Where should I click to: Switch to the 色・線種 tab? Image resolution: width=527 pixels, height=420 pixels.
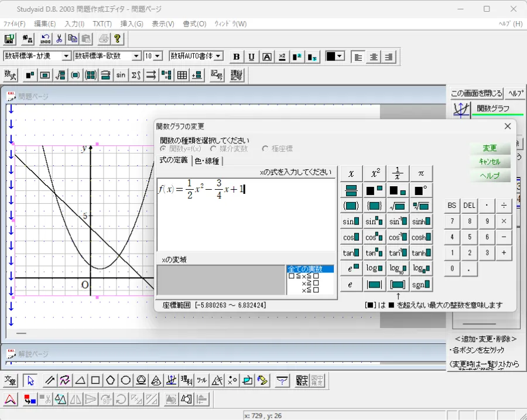point(207,161)
